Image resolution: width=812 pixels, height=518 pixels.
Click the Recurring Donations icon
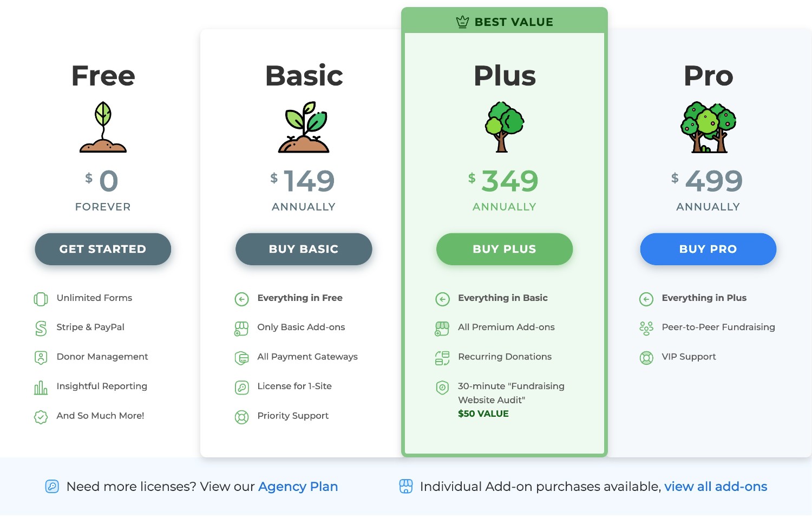click(x=442, y=358)
